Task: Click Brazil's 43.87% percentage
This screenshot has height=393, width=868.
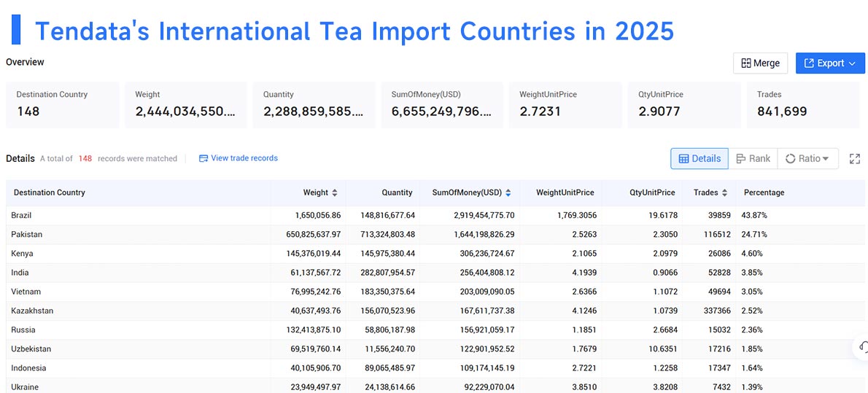Action: point(754,215)
